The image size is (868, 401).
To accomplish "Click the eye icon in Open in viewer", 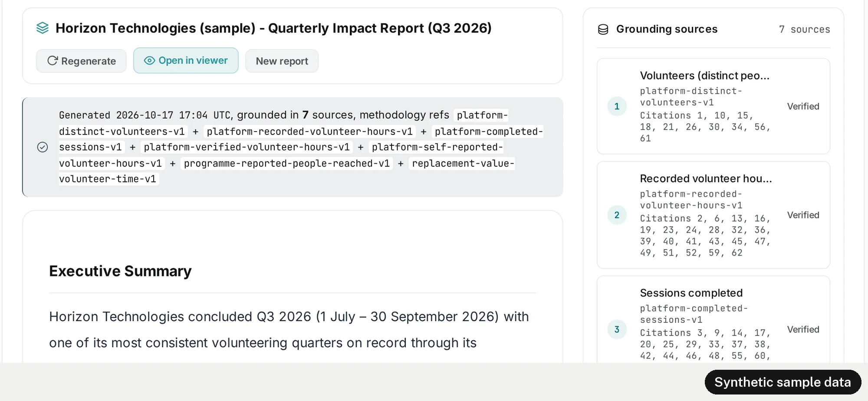I will (x=149, y=61).
